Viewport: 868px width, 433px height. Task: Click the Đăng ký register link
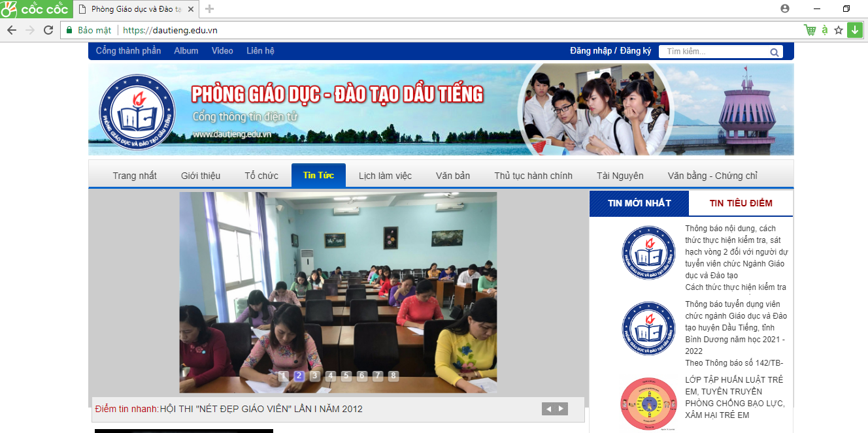(x=635, y=51)
